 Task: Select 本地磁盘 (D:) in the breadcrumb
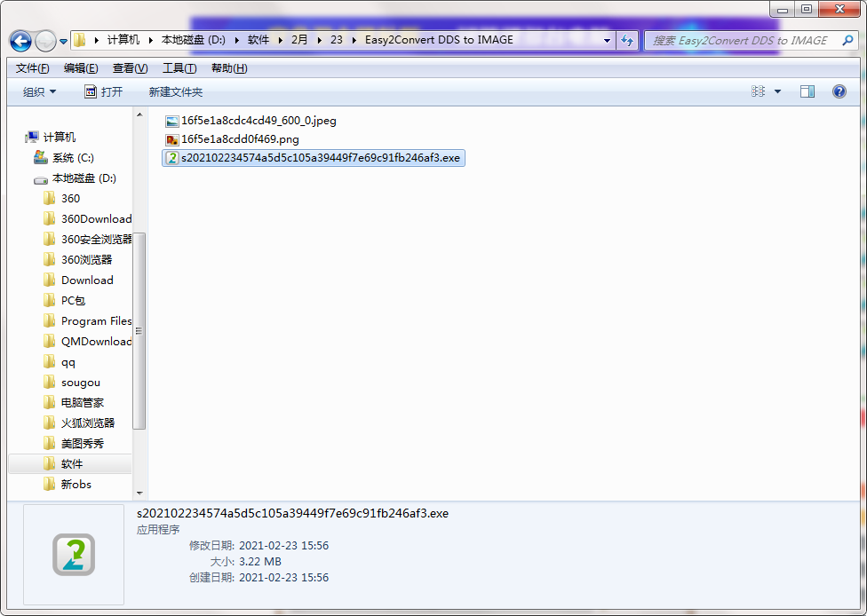[x=194, y=40]
